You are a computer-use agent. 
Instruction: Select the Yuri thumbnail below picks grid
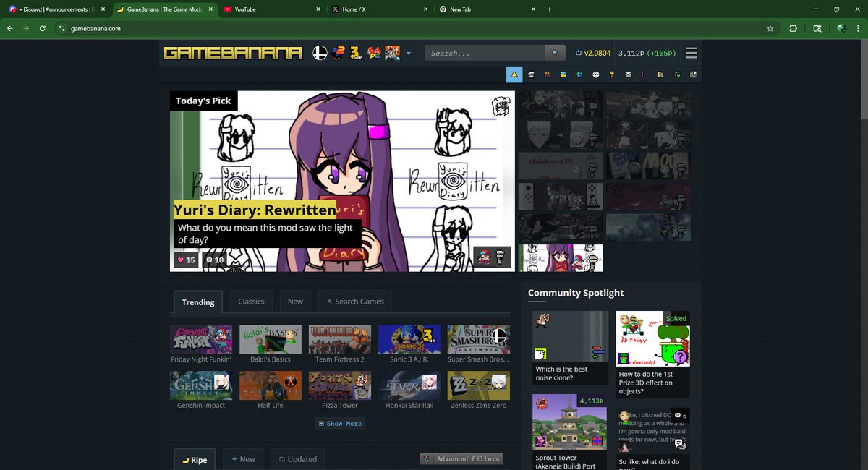561,258
